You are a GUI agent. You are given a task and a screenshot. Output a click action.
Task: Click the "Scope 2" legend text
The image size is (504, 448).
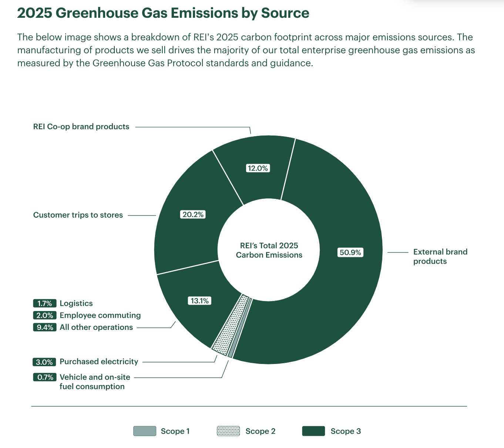261,431
